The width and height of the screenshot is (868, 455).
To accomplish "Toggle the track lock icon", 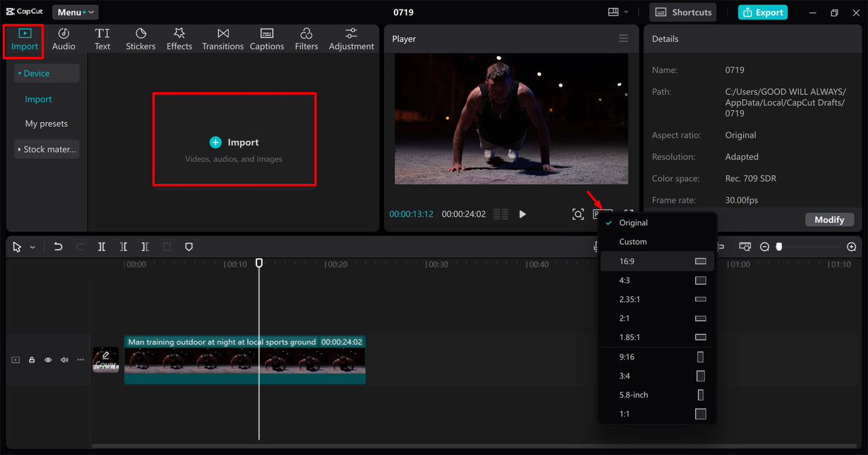I will (x=32, y=360).
